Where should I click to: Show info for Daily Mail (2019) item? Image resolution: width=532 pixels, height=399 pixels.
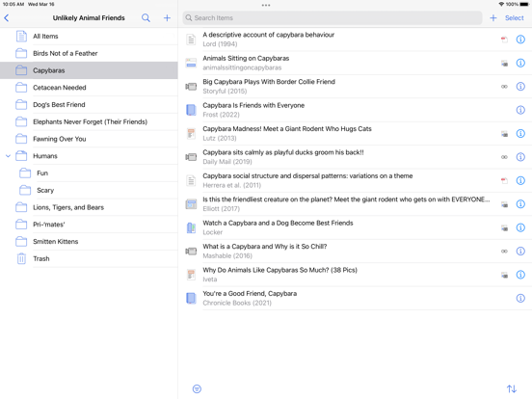point(520,157)
